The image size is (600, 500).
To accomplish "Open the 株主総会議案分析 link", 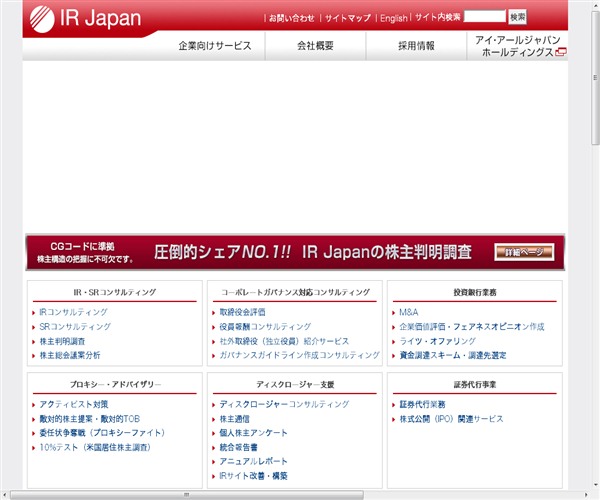I will [70, 355].
